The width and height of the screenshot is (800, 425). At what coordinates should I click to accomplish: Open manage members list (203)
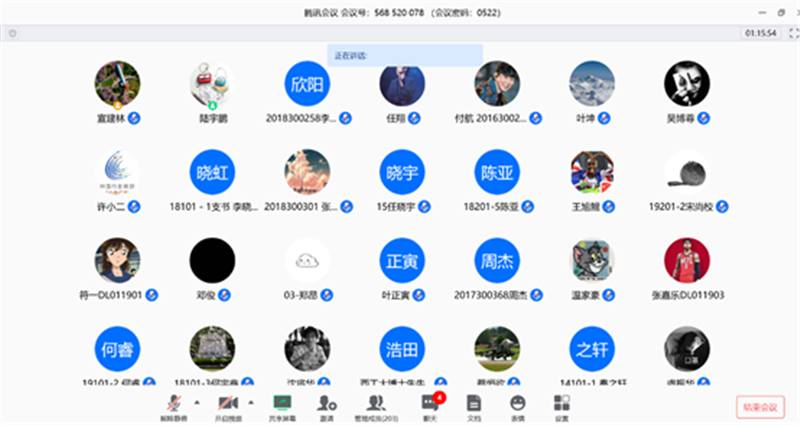coord(377,408)
